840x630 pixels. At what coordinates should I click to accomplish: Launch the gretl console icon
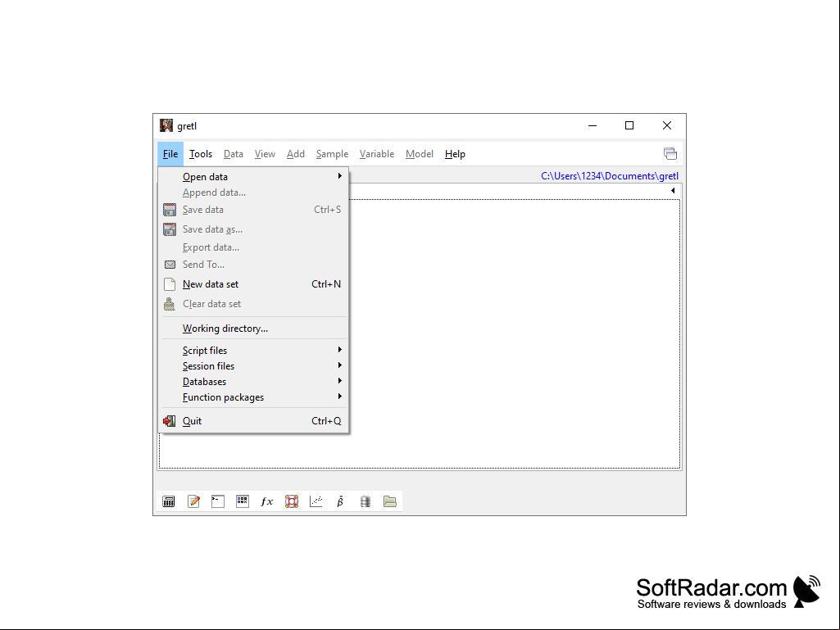pos(218,501)
